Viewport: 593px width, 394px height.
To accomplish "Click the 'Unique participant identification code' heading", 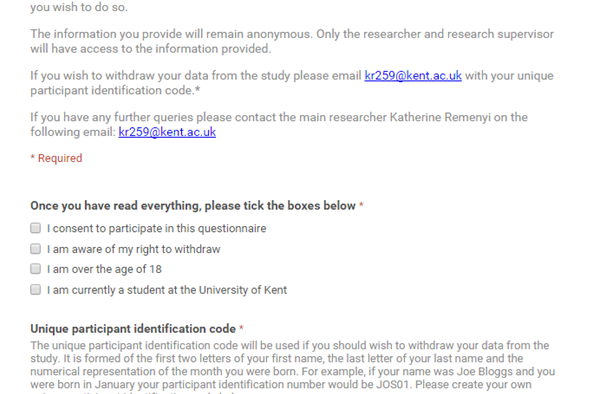I will click(133, 329).
